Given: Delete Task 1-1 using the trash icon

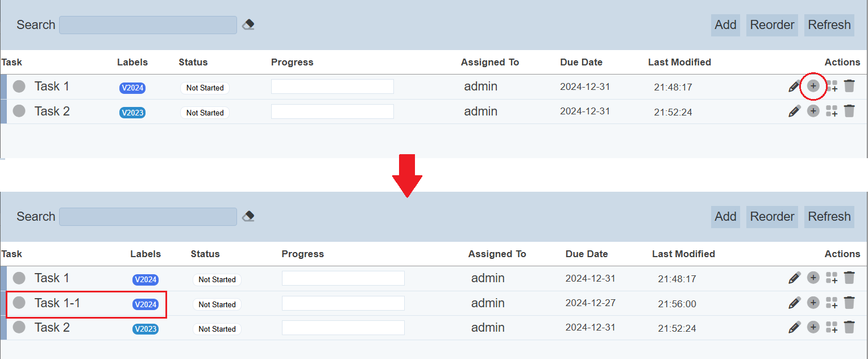Looking at the screenshot, I should (849, 303).
